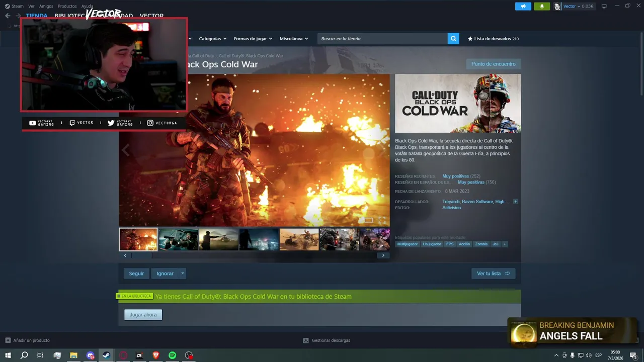Open the Windows Start menu
Viewport: 644px width, 362px height.
pos(8,355)
